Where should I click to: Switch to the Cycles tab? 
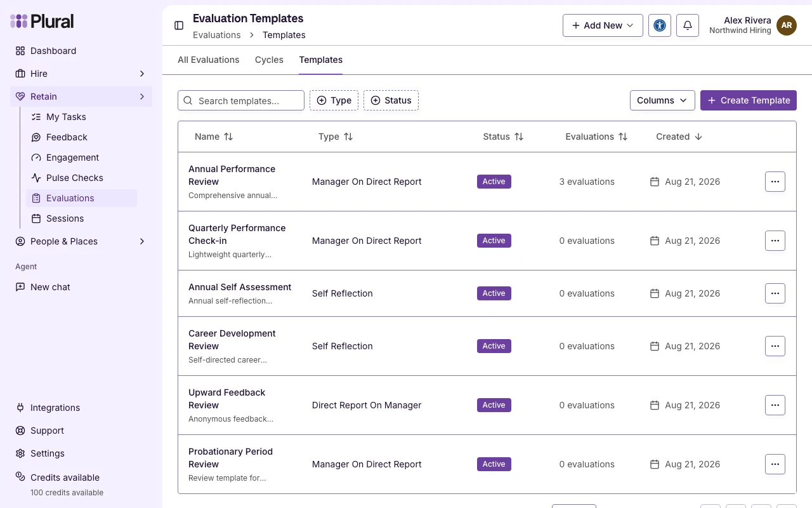(269, 60)
